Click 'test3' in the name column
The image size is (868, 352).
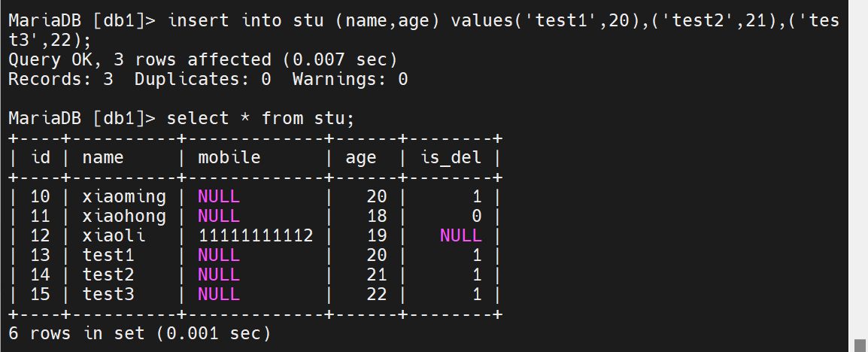point(108,294)
